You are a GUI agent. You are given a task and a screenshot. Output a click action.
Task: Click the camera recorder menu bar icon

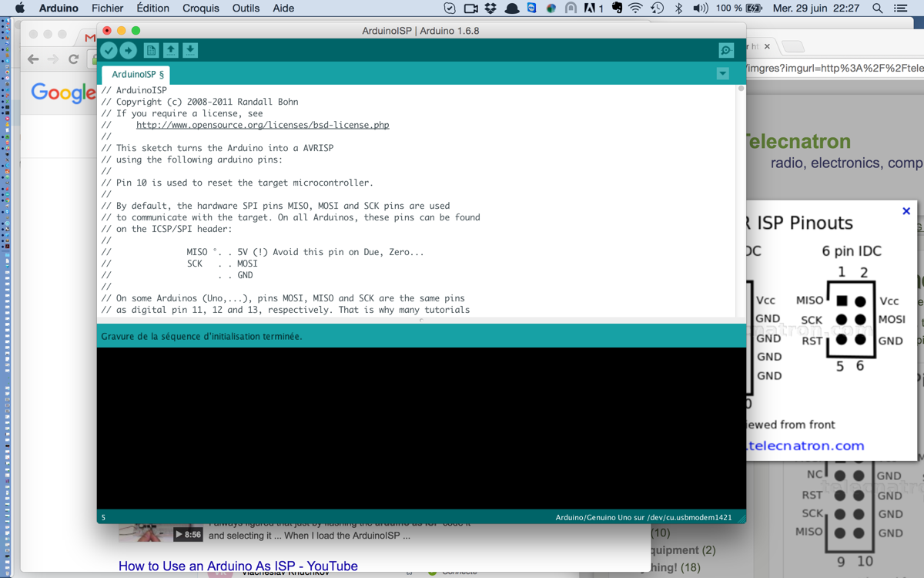point(470,8)
